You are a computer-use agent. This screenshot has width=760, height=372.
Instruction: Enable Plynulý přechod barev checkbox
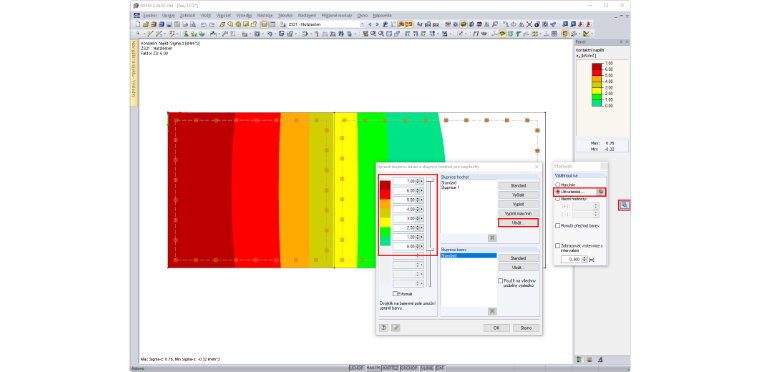click(557, 226)
